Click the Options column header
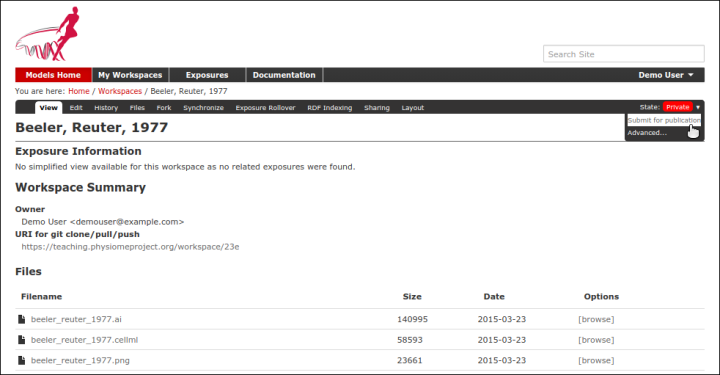Viewport: 720px width, 375px height. (x=602, y=297)
